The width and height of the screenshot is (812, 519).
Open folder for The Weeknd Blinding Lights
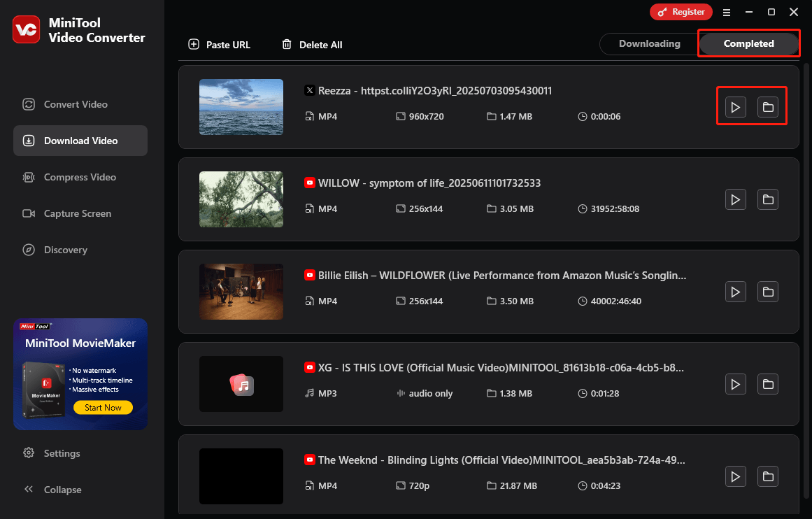(768, 476)
